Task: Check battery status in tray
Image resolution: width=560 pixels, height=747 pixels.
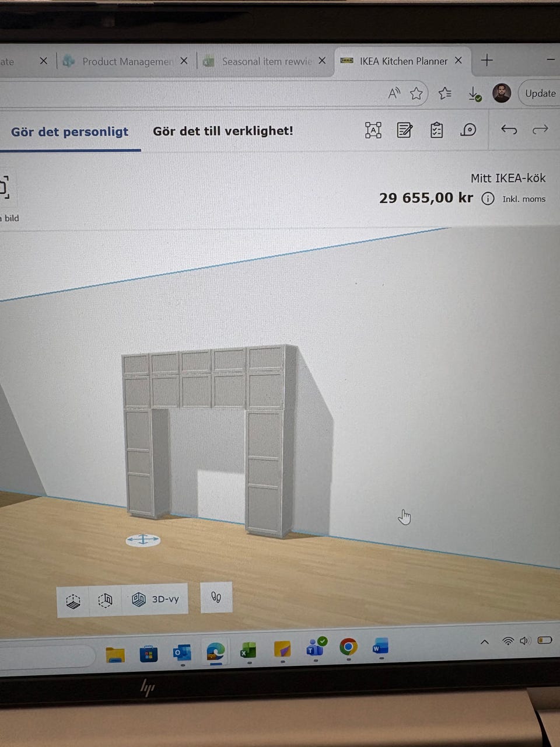Action: click(x=545, y=640)
